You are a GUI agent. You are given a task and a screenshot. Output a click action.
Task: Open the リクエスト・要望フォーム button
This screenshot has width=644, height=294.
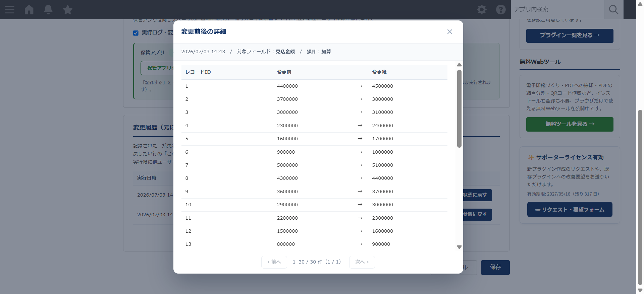click(570, 210)
